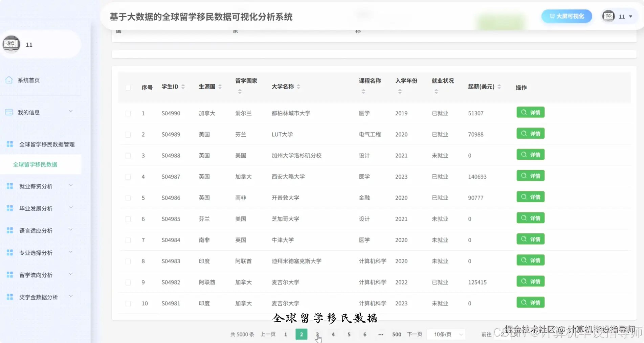
Task: Click the 前往 page jump input field
Action: 503,334
